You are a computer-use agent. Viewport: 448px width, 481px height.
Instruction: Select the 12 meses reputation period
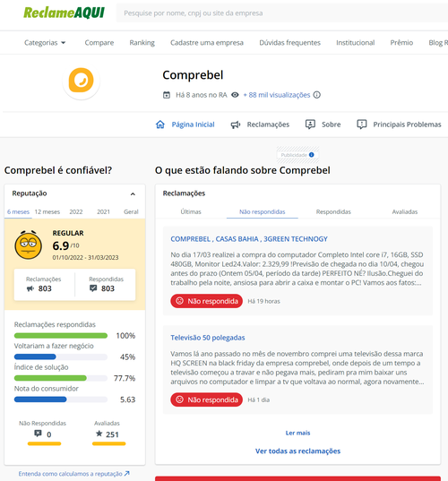[47, 211]
